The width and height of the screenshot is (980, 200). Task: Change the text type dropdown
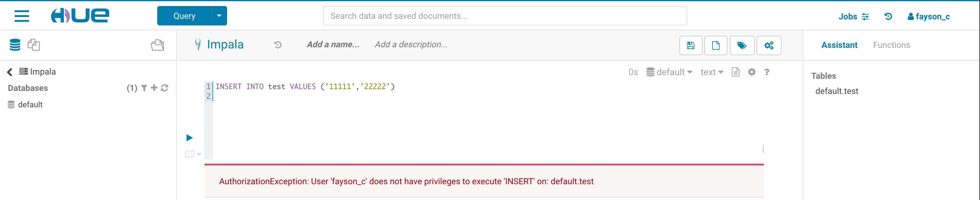[x=711, y=72]
